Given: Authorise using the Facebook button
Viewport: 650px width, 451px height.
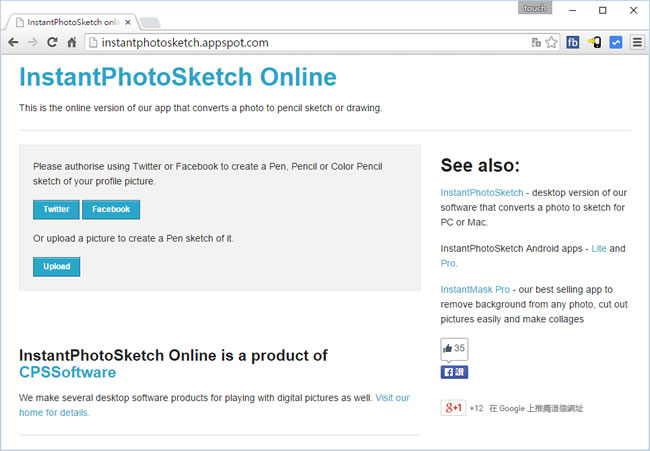Looking at the screenshot, I should [x=111, y=209].
